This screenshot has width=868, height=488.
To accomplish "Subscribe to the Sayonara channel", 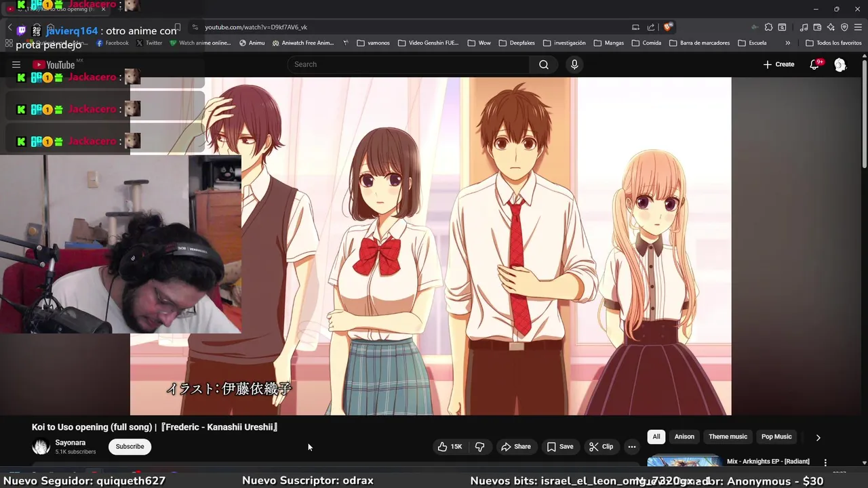I will point(130,447).
